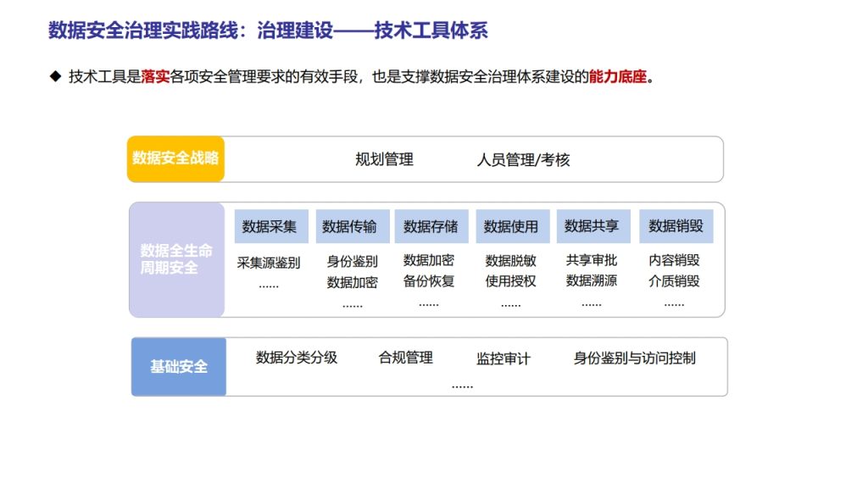Click the 共享审批 text
Viewport: 868px width, 488px height.
click(x=591, y=260)
